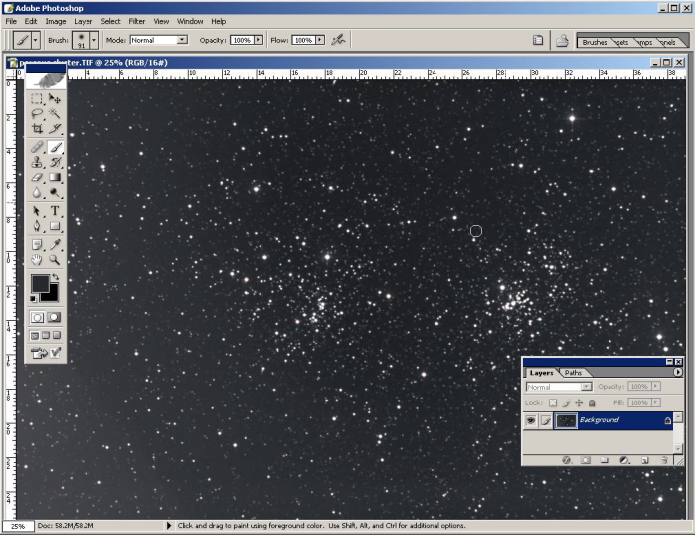This screenshot has height=535, width=695.
Task: Select the Eyedropper tool
Action: pos(55,244)
